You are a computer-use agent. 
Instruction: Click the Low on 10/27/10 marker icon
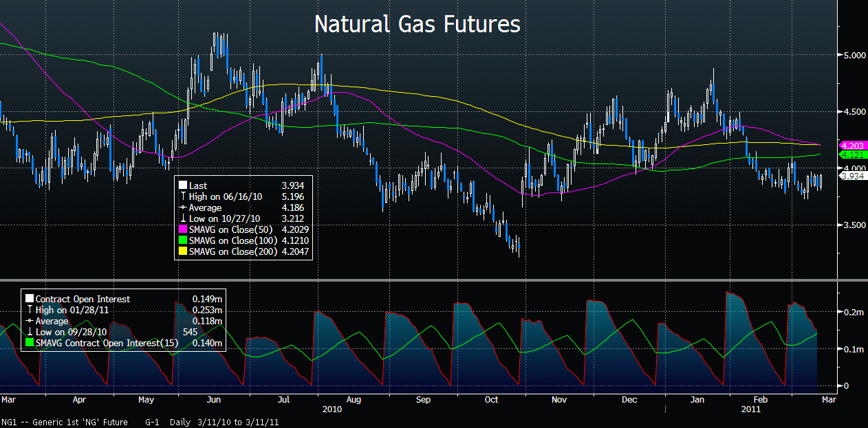point(182,218)
